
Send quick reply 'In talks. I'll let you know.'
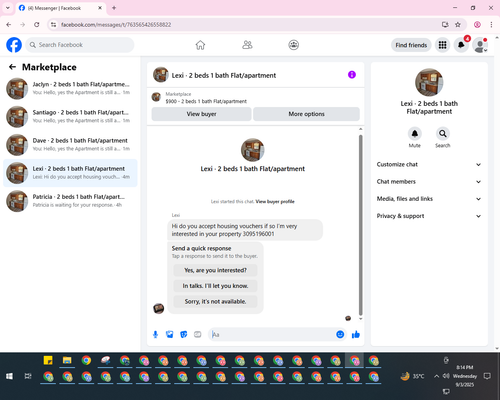coord(215,286)
